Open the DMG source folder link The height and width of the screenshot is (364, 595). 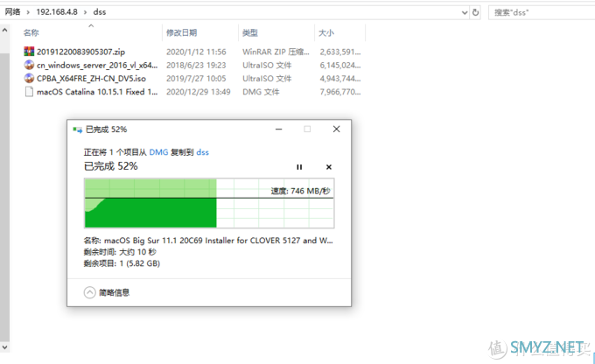pos(158,152)
